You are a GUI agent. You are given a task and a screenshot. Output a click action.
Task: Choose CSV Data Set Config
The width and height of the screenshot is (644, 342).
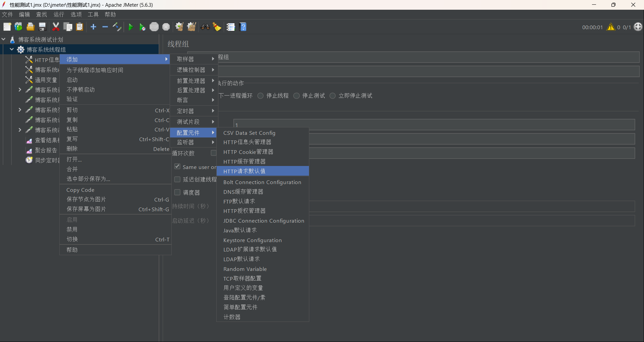coord(263,133)
